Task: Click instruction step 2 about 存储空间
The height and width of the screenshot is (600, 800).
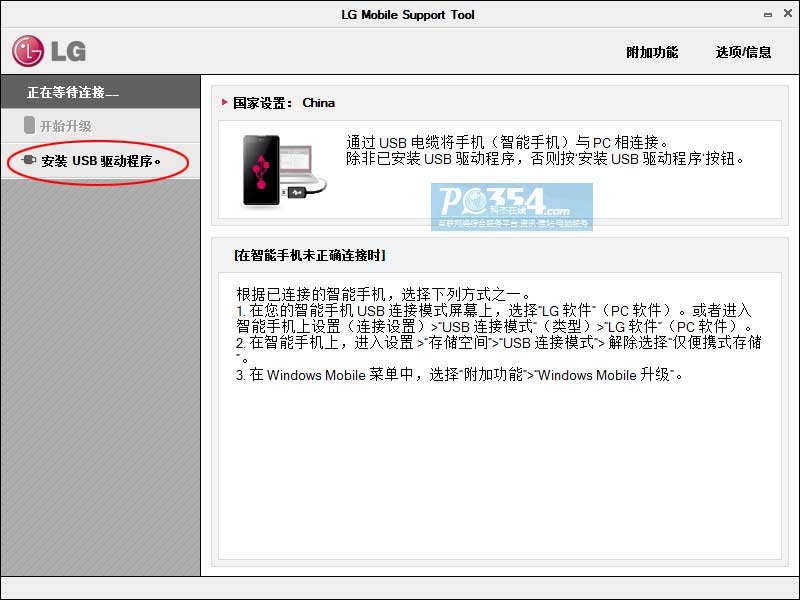Action: coord(498,350)
